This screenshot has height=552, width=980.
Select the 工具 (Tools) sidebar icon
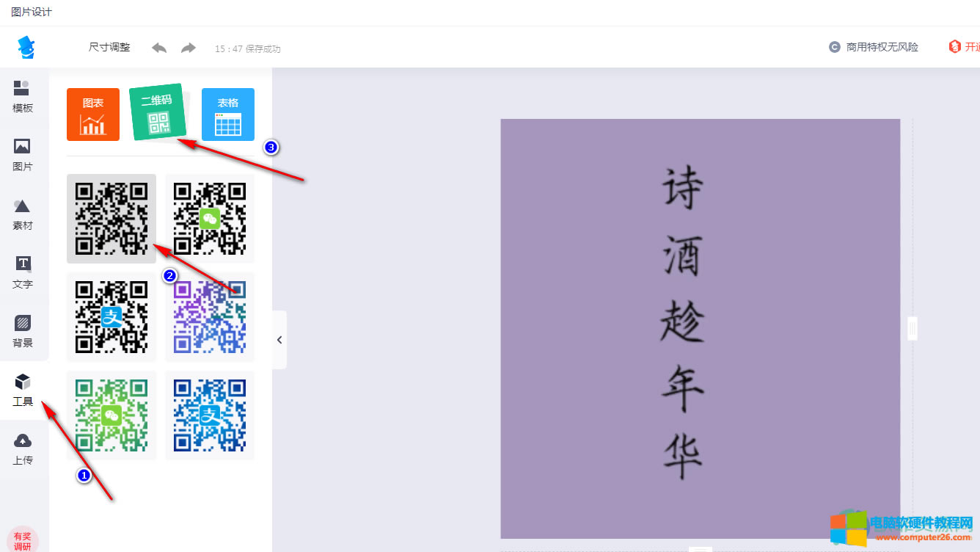click(23, 389)
